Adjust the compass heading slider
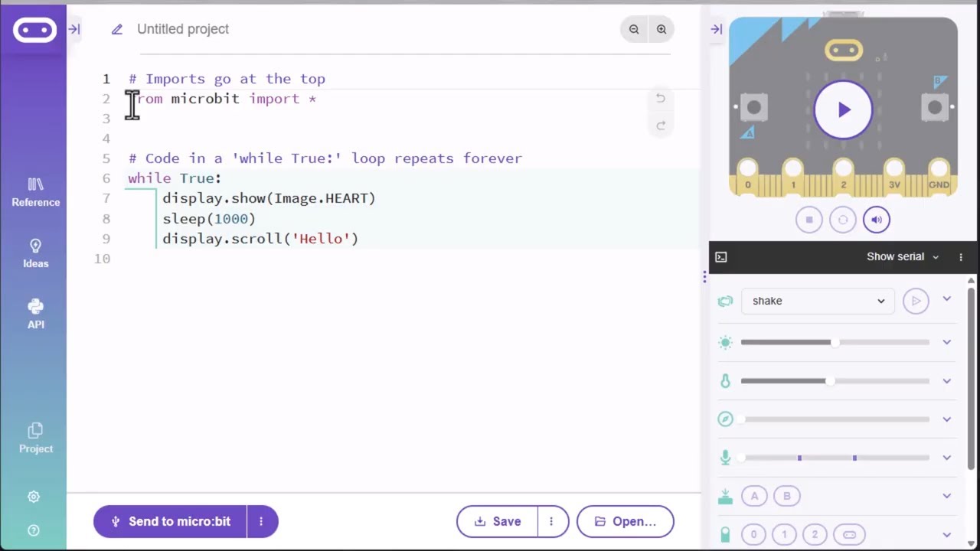Image resolution: width=980 pixels, height=551 pixels. (835, 419)
